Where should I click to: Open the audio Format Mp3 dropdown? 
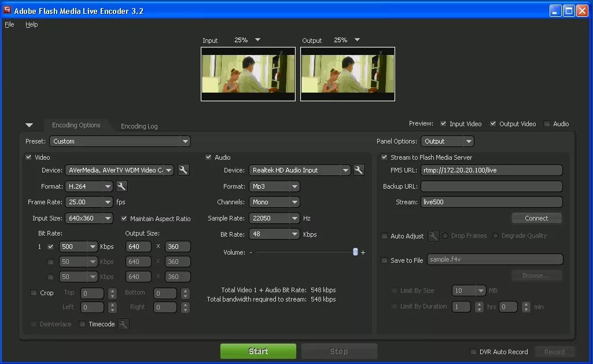(x=274, y=186)
